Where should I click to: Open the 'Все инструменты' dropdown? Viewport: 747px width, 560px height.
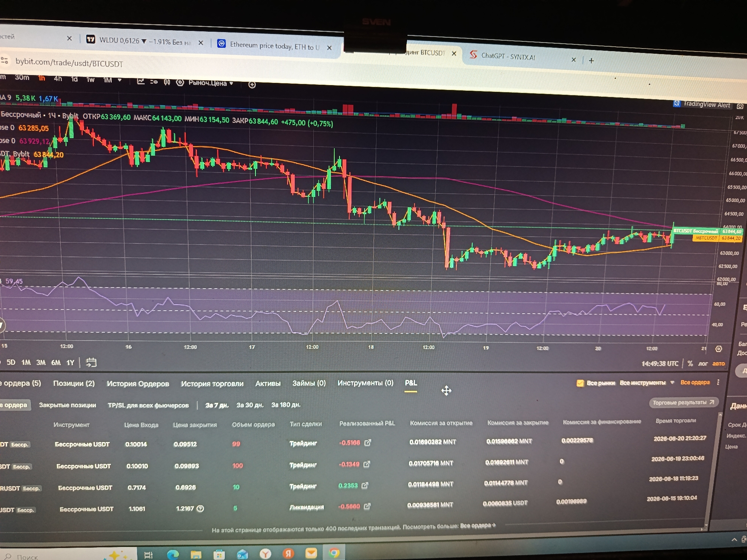(647, 383)
